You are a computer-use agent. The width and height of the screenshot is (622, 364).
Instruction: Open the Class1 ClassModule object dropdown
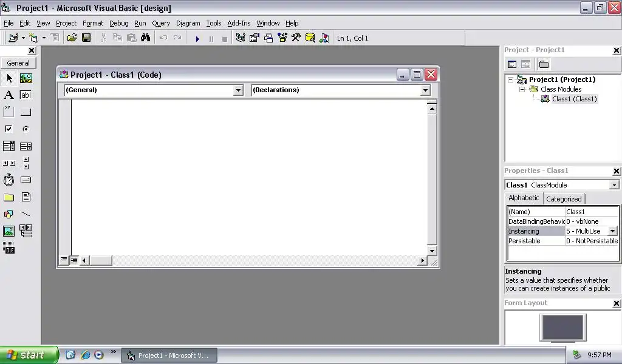[x=614, y=185]
